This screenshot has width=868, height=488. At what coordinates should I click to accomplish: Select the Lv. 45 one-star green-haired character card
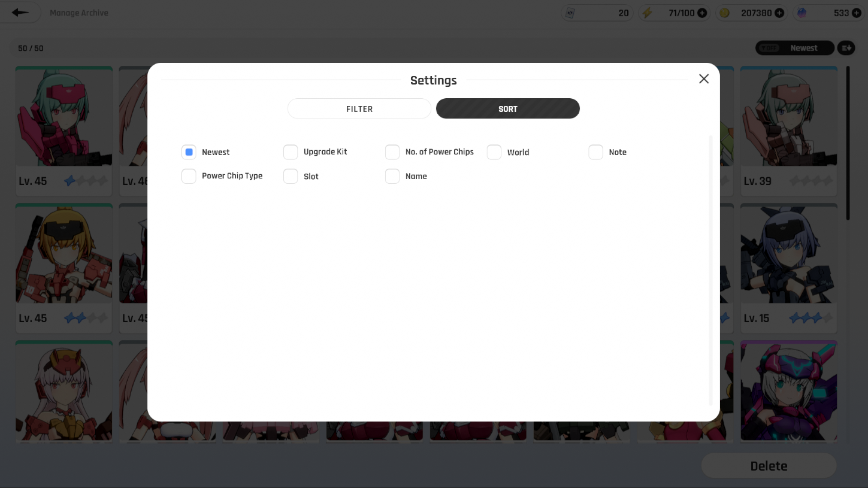[64, 131]
